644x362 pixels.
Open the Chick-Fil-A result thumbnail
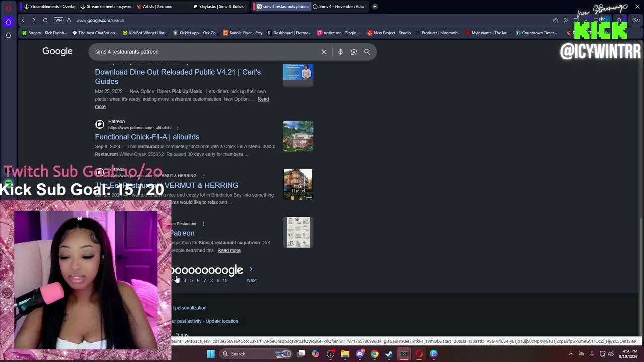point(298,136)
